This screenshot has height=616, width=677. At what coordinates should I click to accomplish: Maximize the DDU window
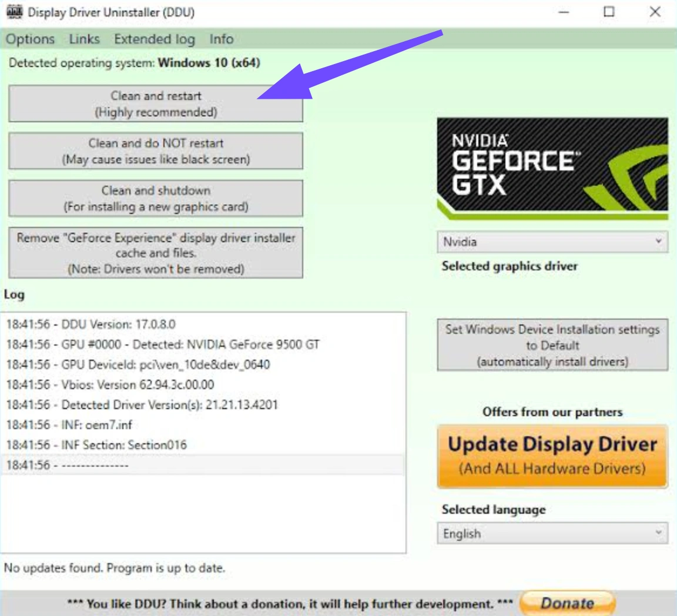pyautogui.click(x=609, y=12)
